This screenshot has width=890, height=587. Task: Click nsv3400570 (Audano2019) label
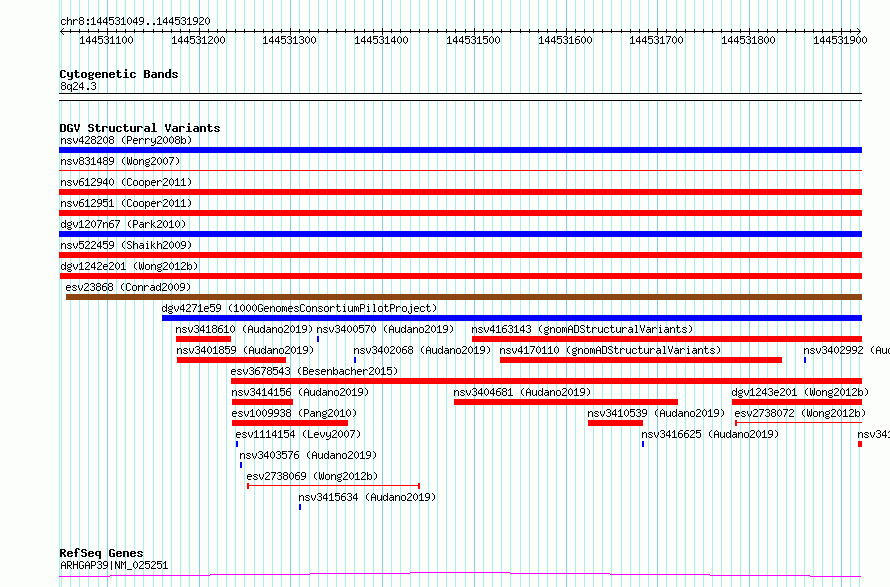coord(385,329)
